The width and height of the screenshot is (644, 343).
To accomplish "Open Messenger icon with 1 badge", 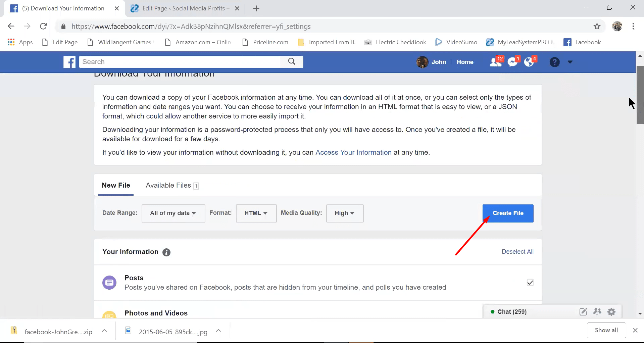I will [513, 62].
